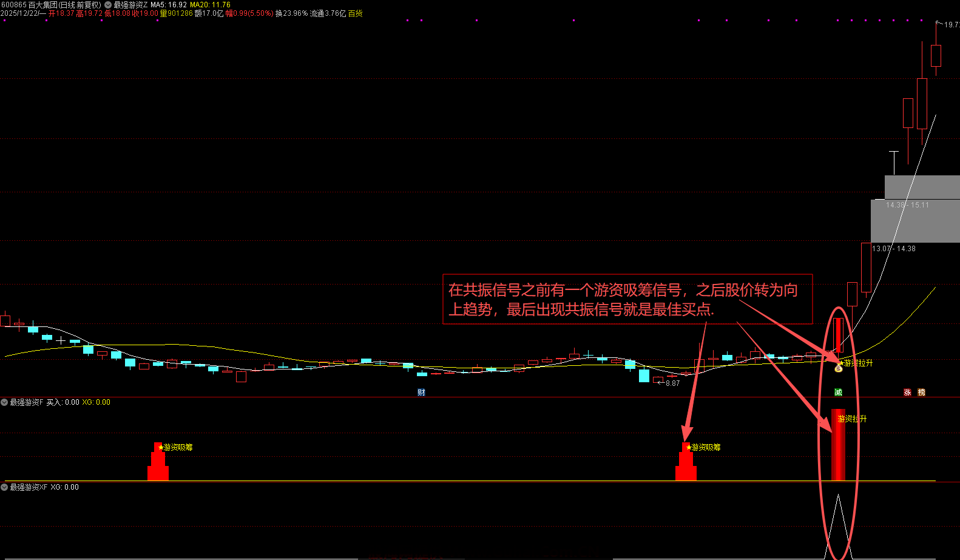Click the first 游资吸筹 label on the left
The width and height of the screenshot is (960, 560).
(x=178, y=447)
